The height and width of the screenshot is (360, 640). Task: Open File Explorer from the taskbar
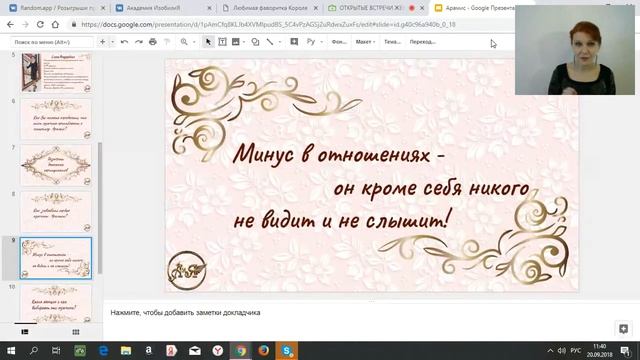tap(126, 351)
